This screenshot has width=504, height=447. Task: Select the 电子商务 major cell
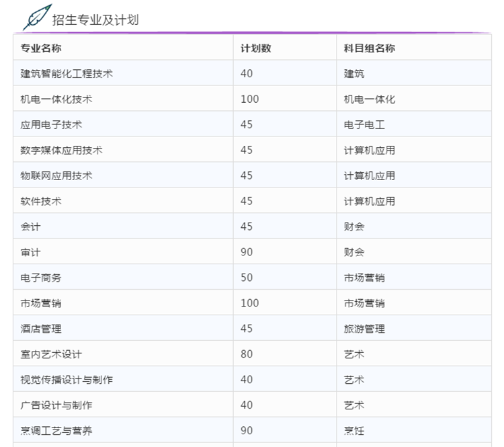[x=41, y=278]
